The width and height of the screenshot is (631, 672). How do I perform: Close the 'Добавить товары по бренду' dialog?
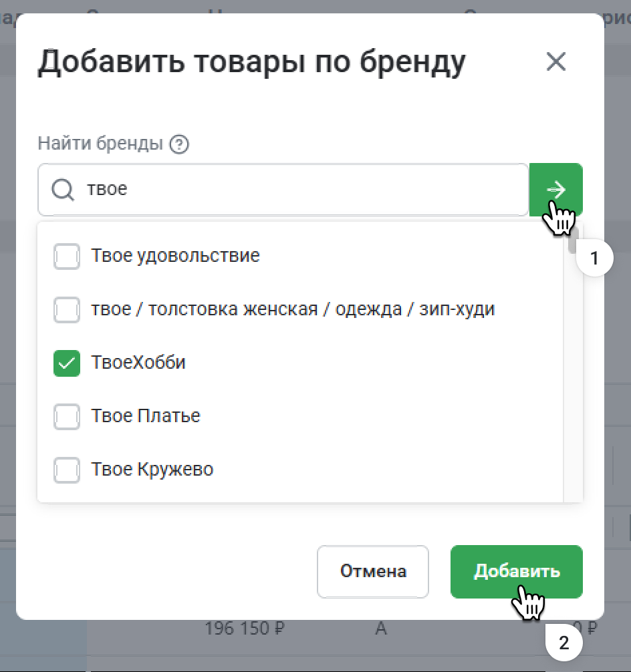click(556, 62)
